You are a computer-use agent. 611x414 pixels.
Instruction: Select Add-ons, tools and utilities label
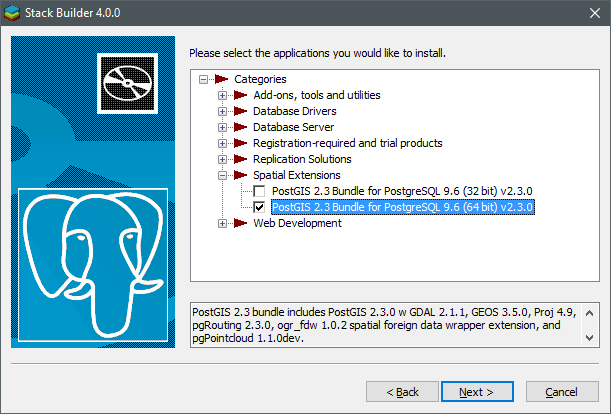click(317, 95)
